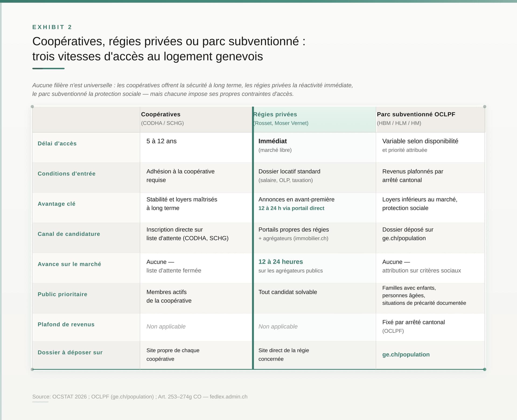Click the 'Coopératives' column header
The height and width of the screenshot is (420, 517).
point(196,119)
